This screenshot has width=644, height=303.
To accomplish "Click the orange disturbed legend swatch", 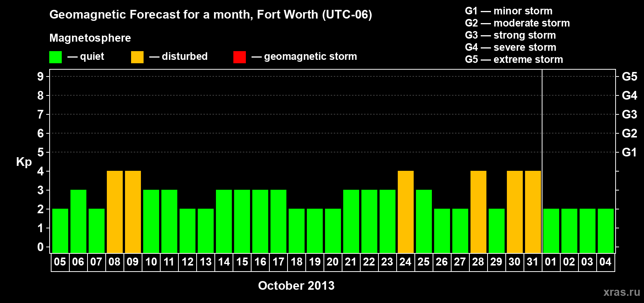I will [137, 57].
